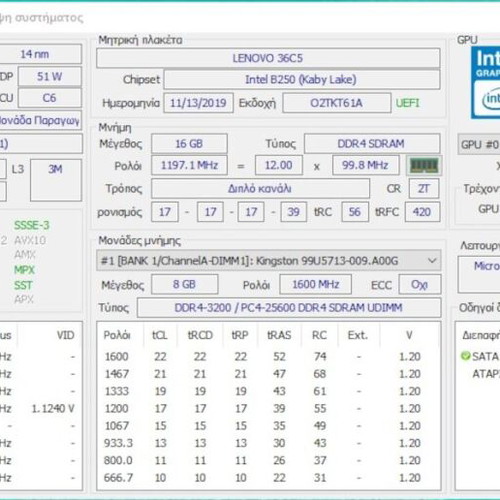Click the 1600 MHz module clock field
Viewport: 500px width, 500px height.
[x=315, y=284]
